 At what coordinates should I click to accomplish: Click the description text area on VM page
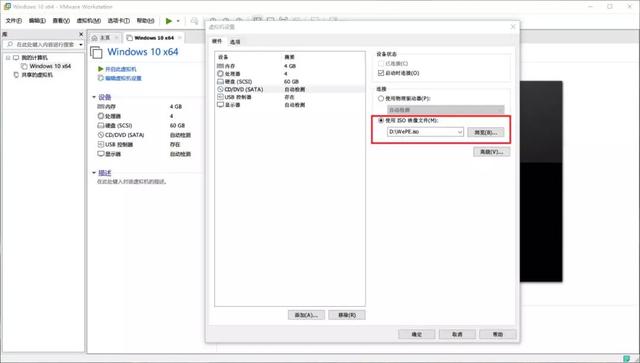132,181
